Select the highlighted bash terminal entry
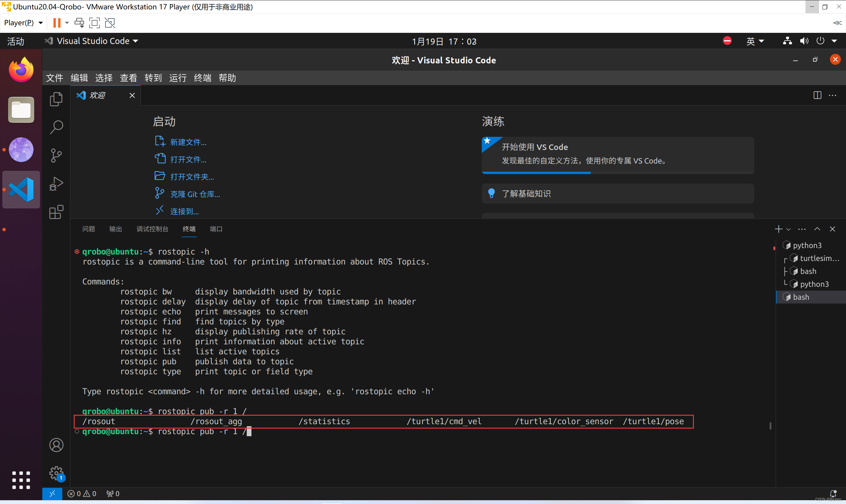Viewport: 846px width, 504px height. point(811,297)
